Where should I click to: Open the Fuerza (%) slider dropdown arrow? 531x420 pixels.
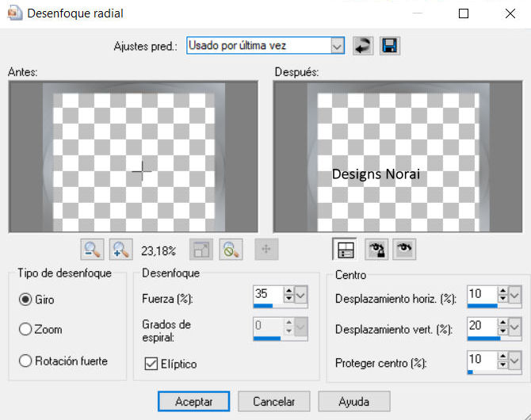coord(300,295)
